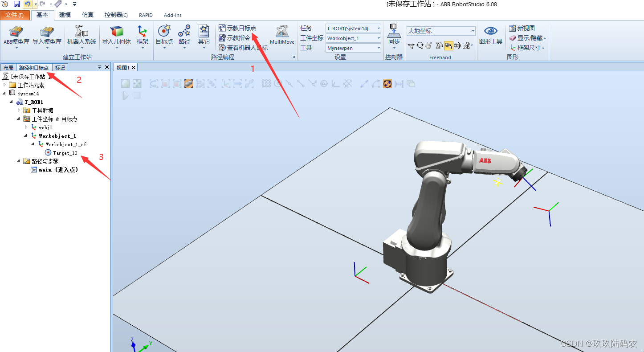Switch to the 布局 layout panel tab
This screenshot has width=644, height=352.
pos(8,68)
